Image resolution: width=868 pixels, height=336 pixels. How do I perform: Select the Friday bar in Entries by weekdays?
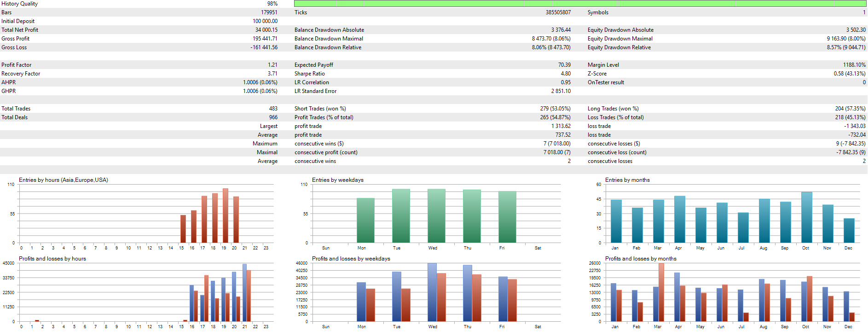click(507, 217)
